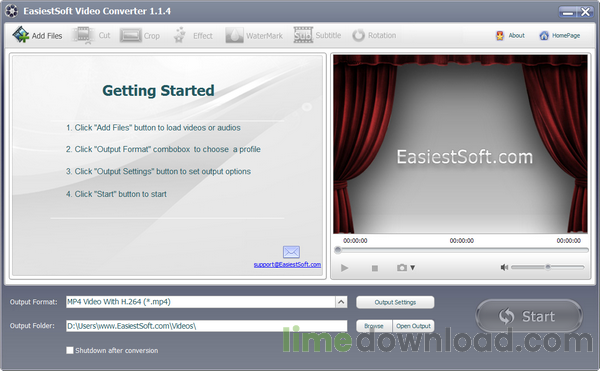Click step 3 "Output Settings" instruction text
This screenshot has width=600, height=371.
[x=158, y=171]
